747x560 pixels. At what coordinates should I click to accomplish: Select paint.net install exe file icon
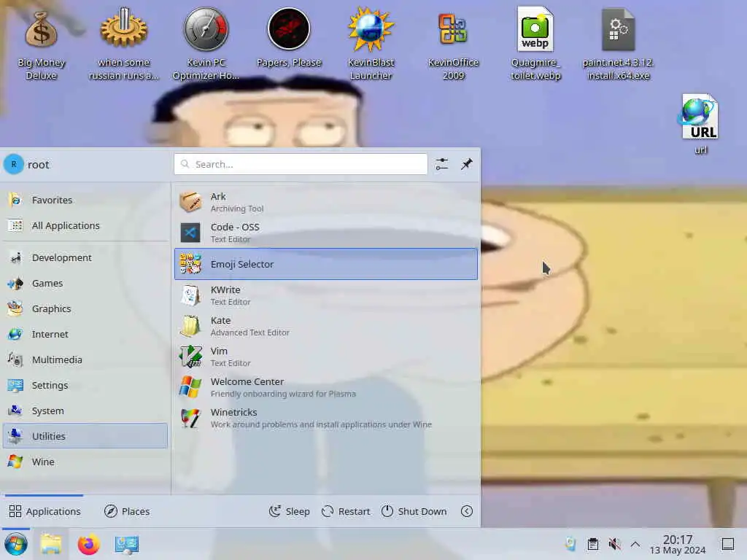(618, 45)
